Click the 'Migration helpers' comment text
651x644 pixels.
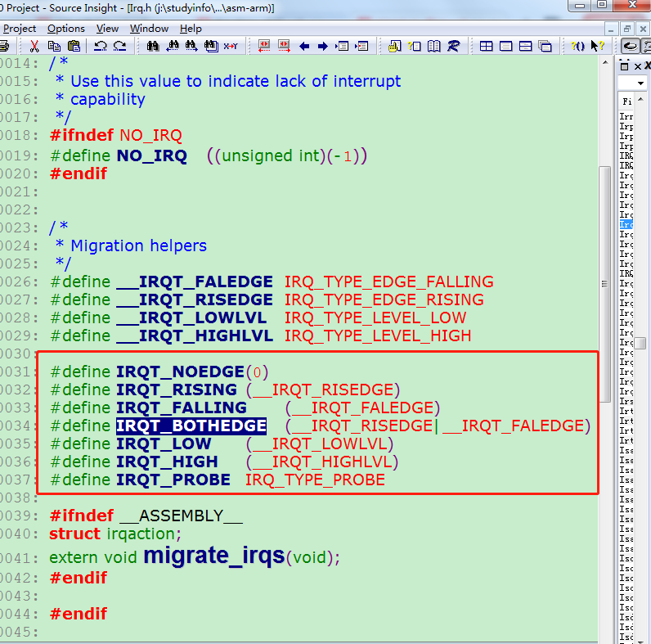pyautogui.click(x=139, y=246)
